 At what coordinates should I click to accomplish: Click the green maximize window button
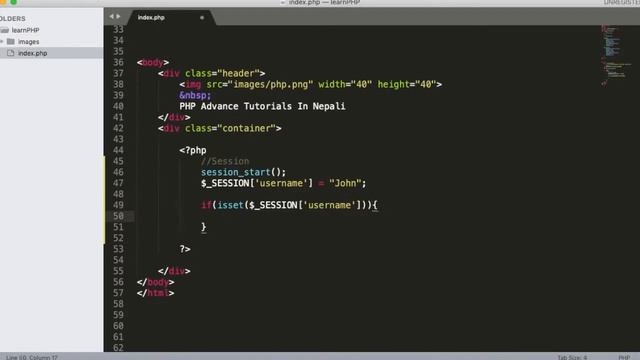pos(13,2)
